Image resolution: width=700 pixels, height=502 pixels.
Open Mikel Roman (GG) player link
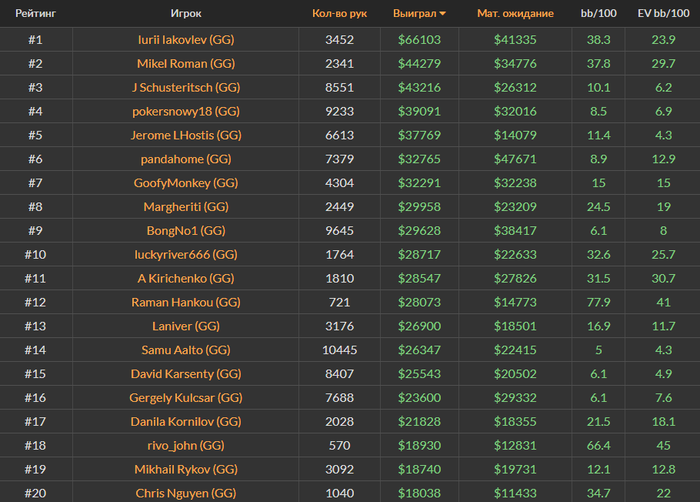pos(186,63)
